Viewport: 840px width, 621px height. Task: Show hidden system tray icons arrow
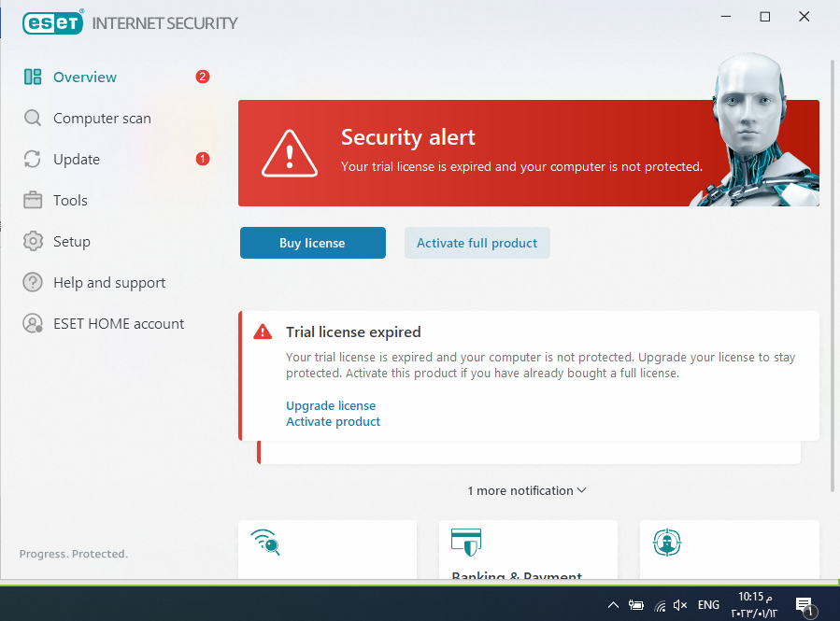613,605
